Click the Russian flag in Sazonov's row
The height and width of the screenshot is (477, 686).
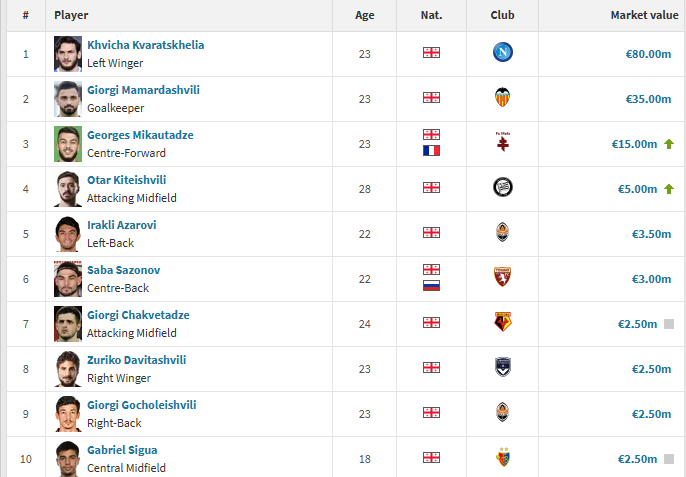[431, 286]
